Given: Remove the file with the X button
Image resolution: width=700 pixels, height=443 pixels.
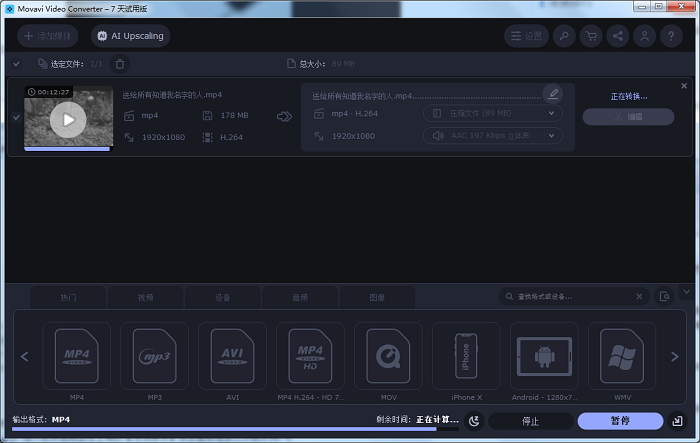Looking at the screenshot, I should pyautogui.click(x=684, y=86).
